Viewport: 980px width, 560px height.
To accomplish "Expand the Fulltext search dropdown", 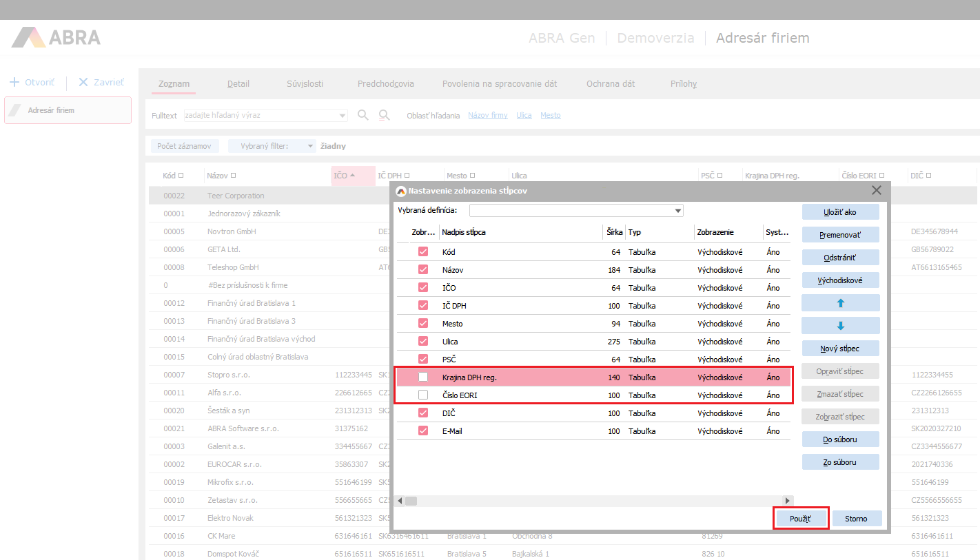I will [343, 115].
